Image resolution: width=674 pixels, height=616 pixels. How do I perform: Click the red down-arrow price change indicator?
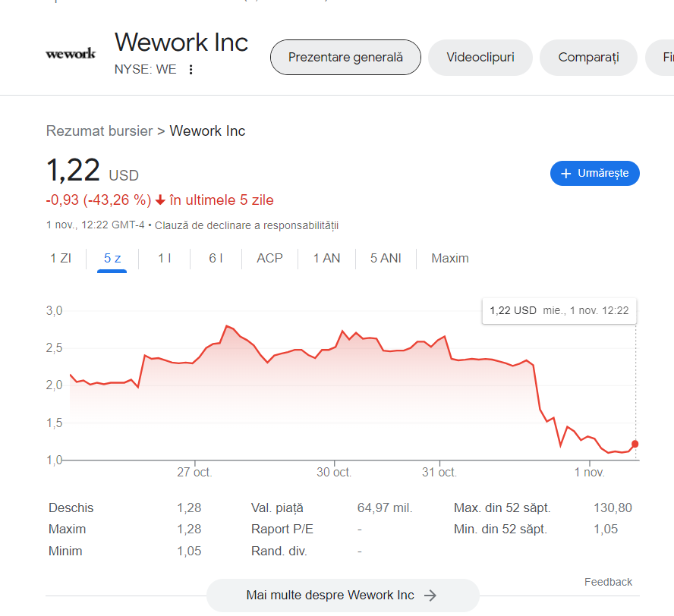[160, 200]
